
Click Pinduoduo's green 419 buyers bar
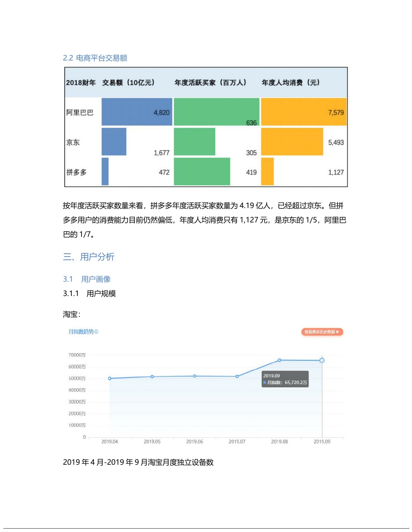[x=202, y=172]
